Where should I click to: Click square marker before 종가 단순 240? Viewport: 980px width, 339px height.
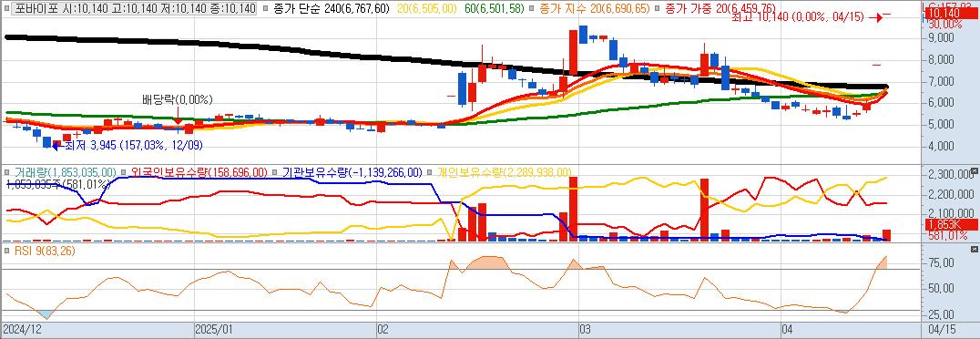266,9
